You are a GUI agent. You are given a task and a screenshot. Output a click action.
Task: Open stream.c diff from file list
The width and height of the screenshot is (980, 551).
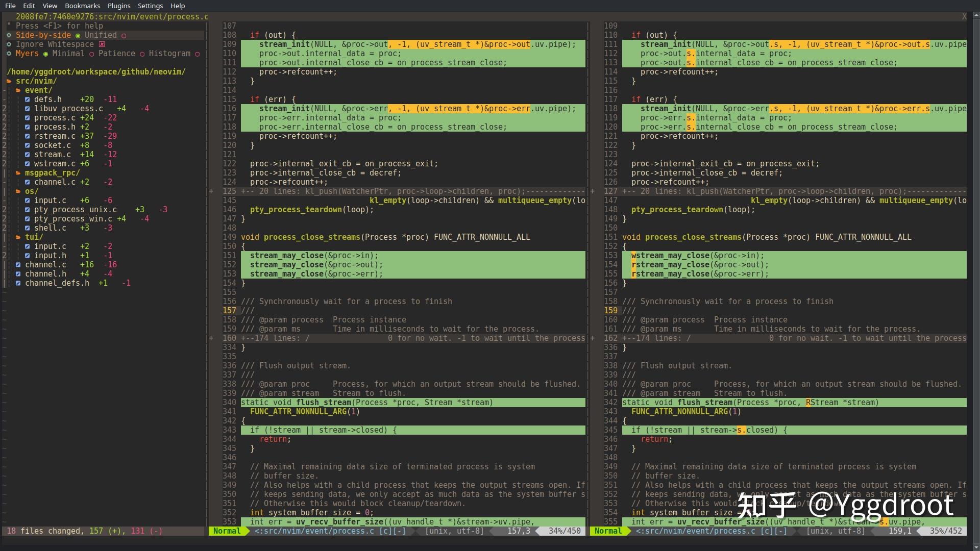(52, 155)
